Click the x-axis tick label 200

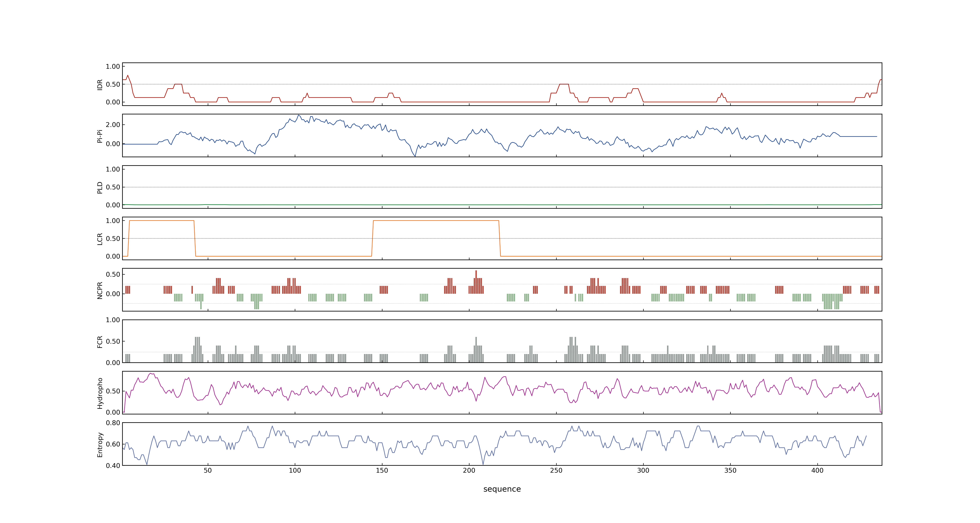[469, 470]
